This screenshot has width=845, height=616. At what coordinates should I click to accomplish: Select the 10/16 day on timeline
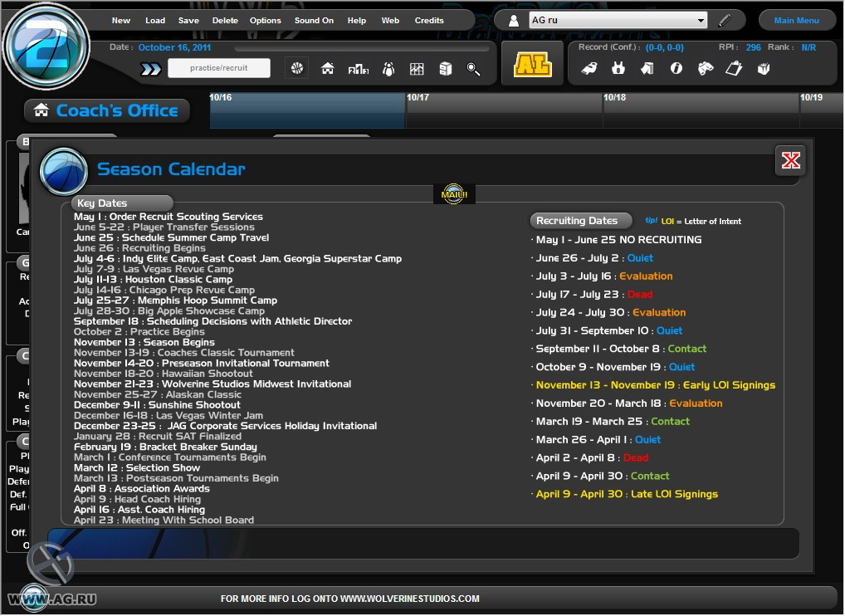[x=307, y=110]
